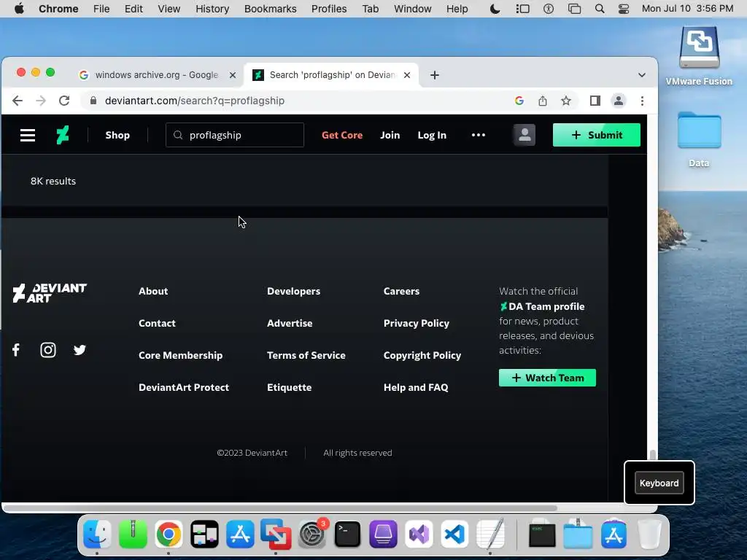747x560 pixels.
Task: Open Chrome's three-dot settings menu
Action: pyautogui.click(x=642, y=101)
